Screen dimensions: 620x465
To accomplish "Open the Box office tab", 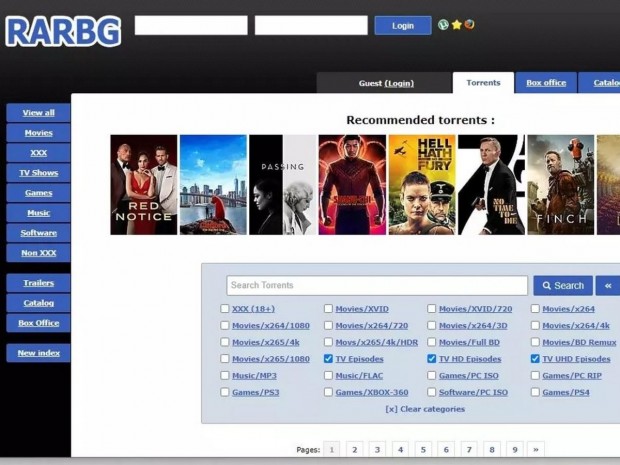I will tap(546, 83).
